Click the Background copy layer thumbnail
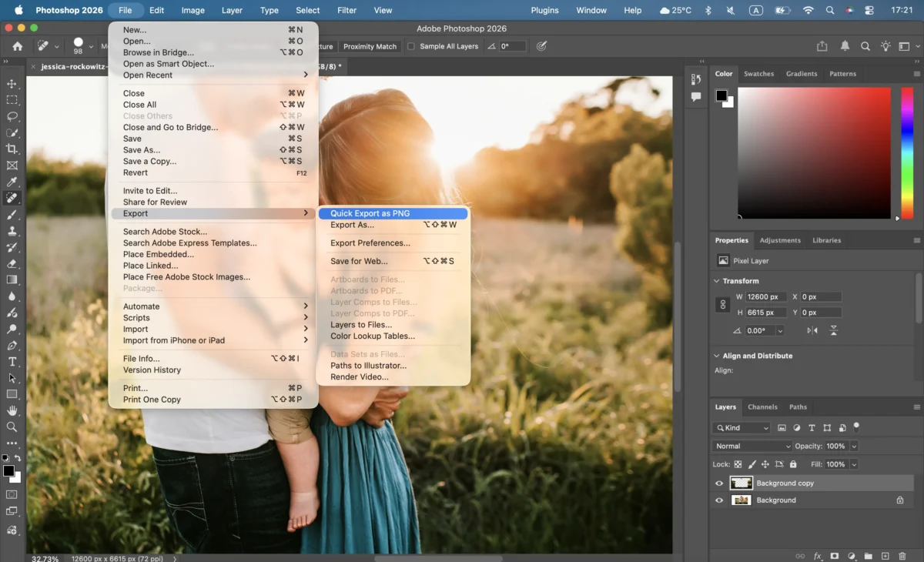924x562 pixels. click(x=742, y=483)
